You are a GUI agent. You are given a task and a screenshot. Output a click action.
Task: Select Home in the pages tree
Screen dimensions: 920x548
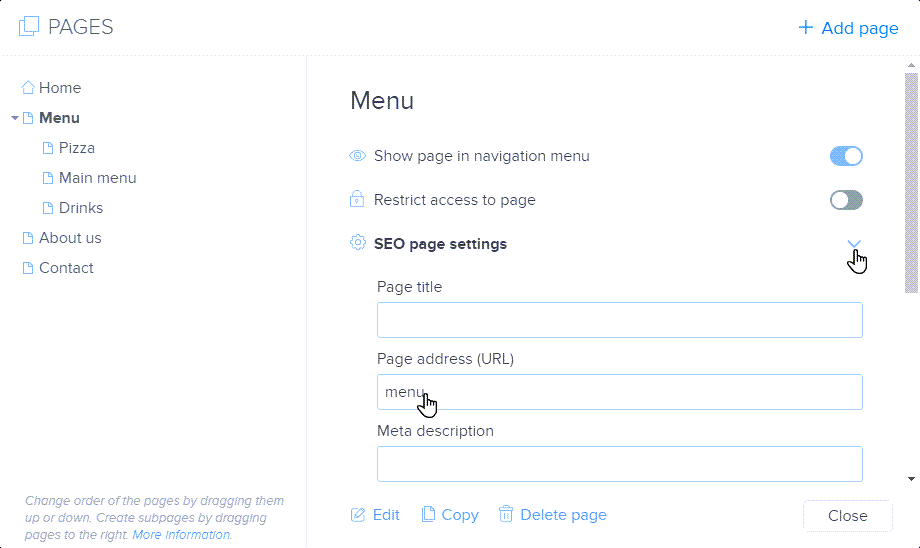(x=60, y=87)
